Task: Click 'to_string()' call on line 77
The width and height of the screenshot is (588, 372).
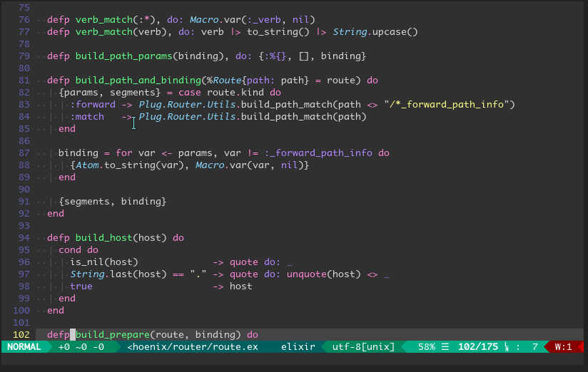Action: [x=278, y=32]
